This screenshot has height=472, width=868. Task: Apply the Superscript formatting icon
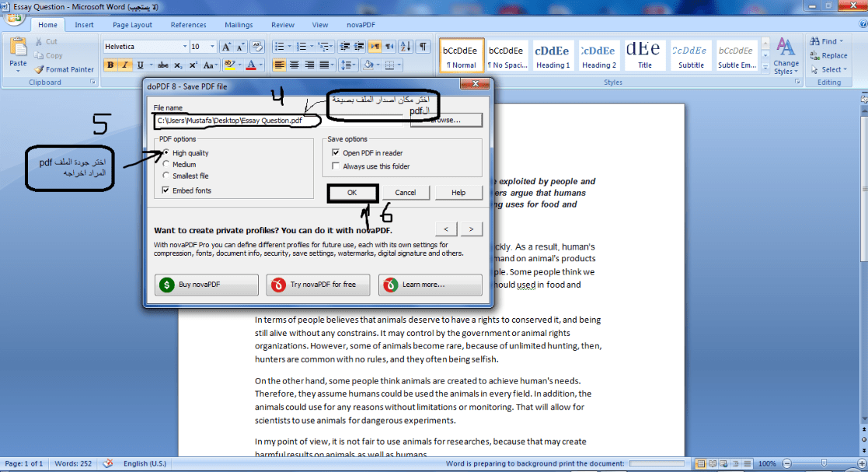click(194, 65)
